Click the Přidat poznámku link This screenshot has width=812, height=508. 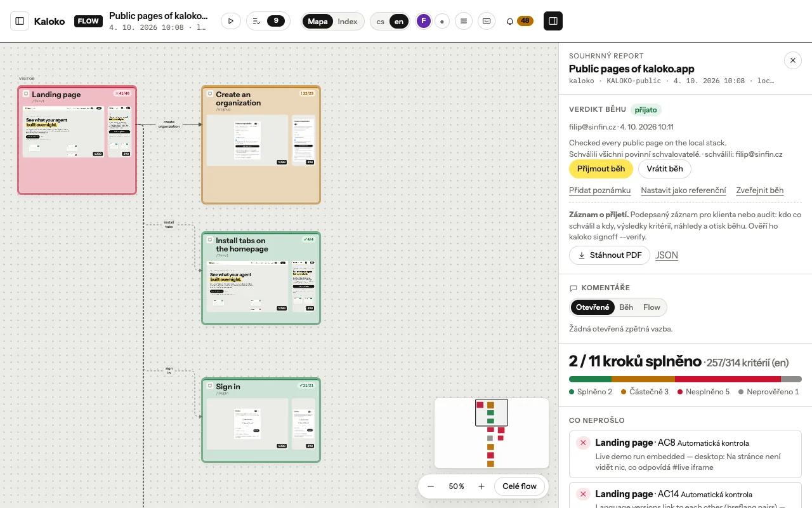tap(599, 190)
